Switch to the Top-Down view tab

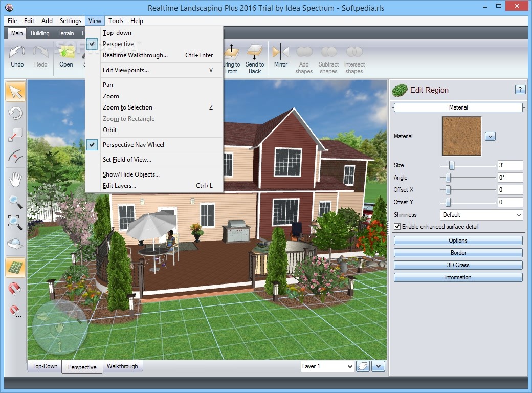pyautogui.click(x=45, y=366)
